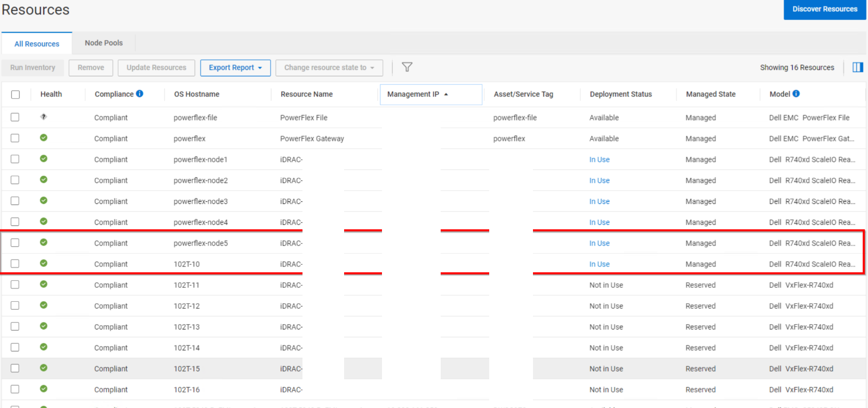This screenshot has height=408, width=868.
Task: Click the Management IP sort arrow
Action: pos(446,95)
